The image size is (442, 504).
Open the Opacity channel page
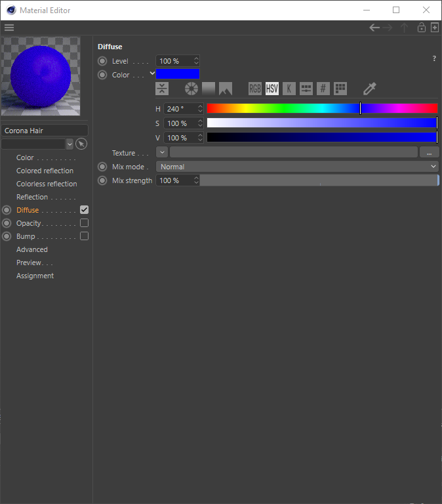29,223
